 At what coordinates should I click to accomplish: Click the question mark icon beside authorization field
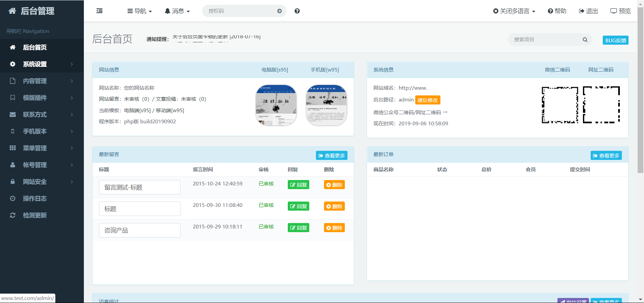(x=297, y=11)
